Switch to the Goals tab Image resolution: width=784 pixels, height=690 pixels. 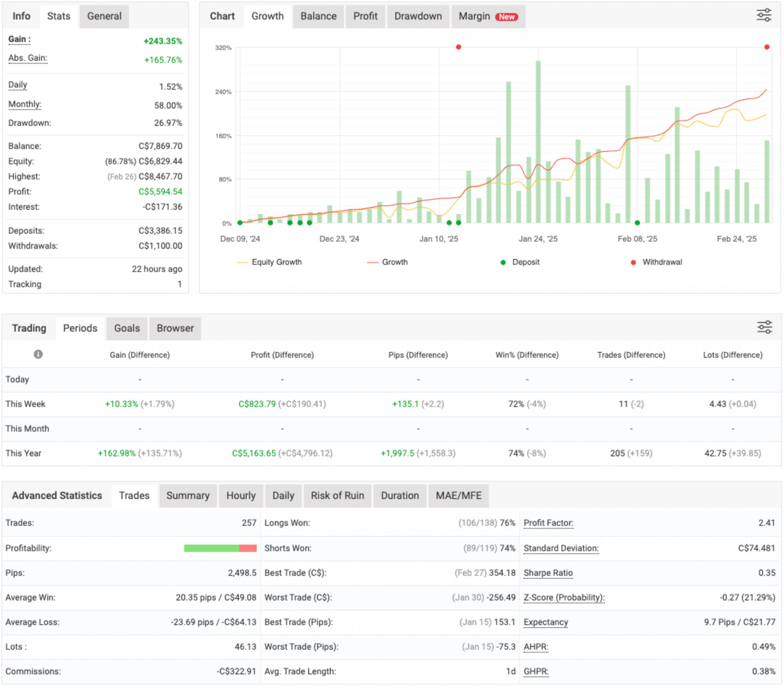tap(126, 328)
